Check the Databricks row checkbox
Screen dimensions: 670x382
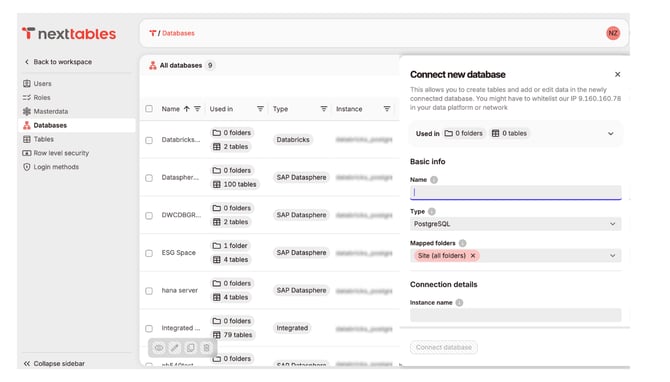click(149, 140)
